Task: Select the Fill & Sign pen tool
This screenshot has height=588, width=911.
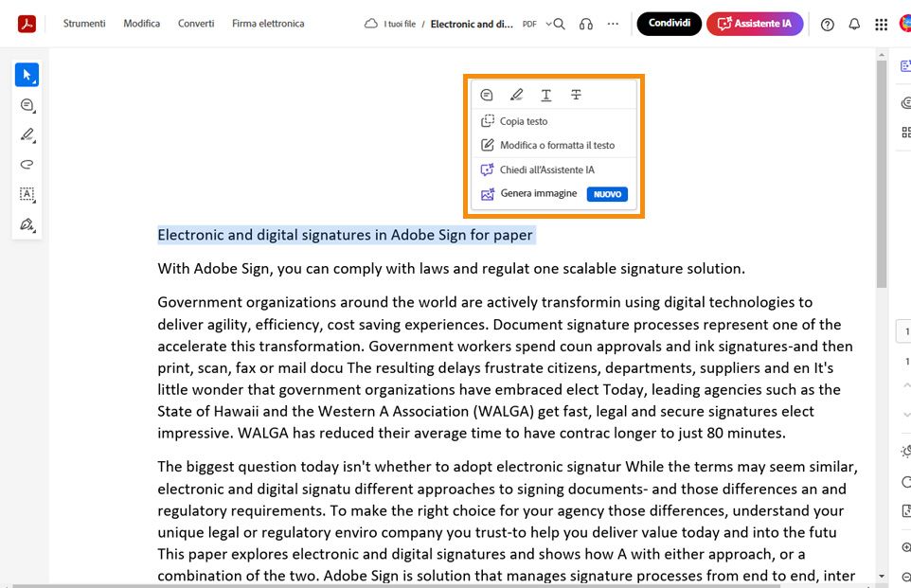Action: (x=25, y=224)
